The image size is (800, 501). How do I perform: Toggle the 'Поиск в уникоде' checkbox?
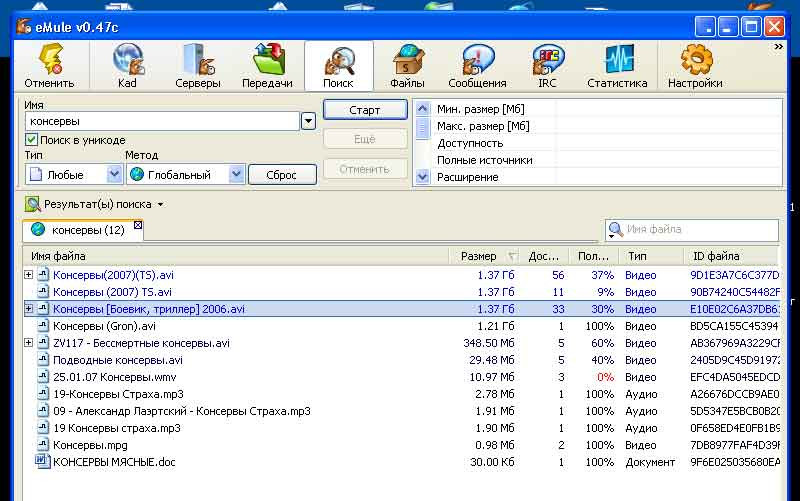click(32, 140)
